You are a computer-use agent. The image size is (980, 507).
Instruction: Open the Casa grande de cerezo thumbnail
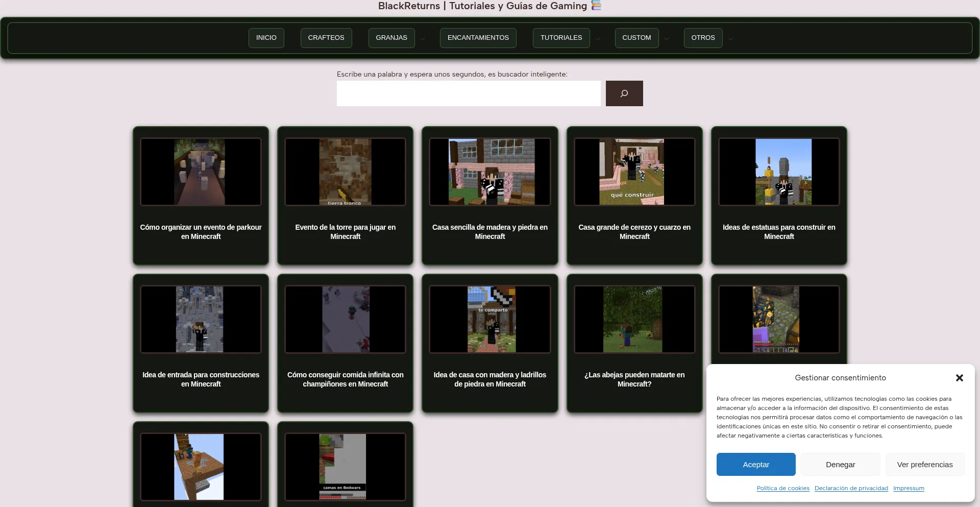pos(634,172)
